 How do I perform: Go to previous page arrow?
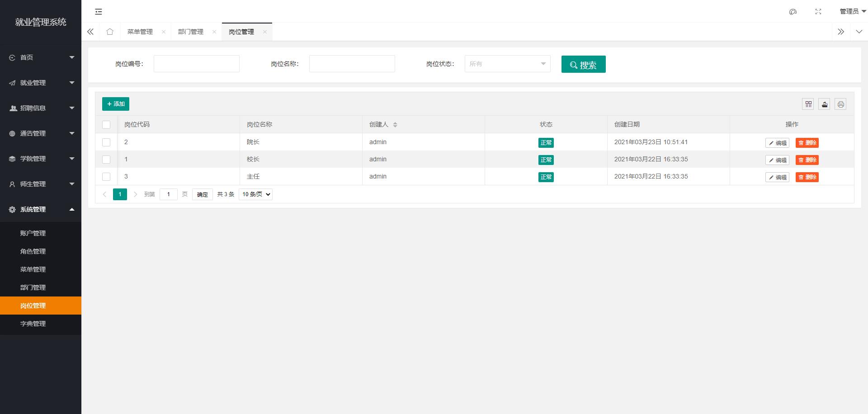[105, 194]
